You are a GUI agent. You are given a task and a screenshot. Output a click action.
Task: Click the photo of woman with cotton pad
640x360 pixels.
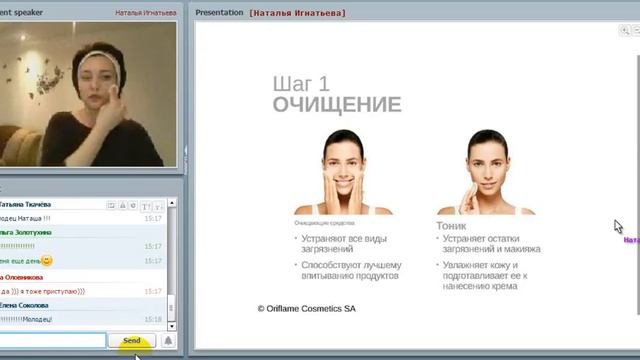[486, 172]
